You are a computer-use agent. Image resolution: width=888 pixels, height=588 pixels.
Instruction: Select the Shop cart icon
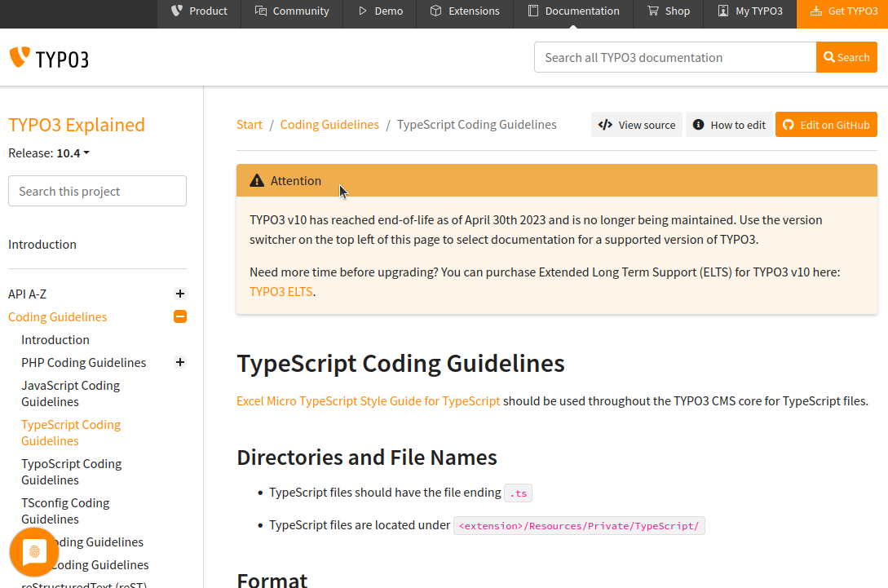point(652,11)
